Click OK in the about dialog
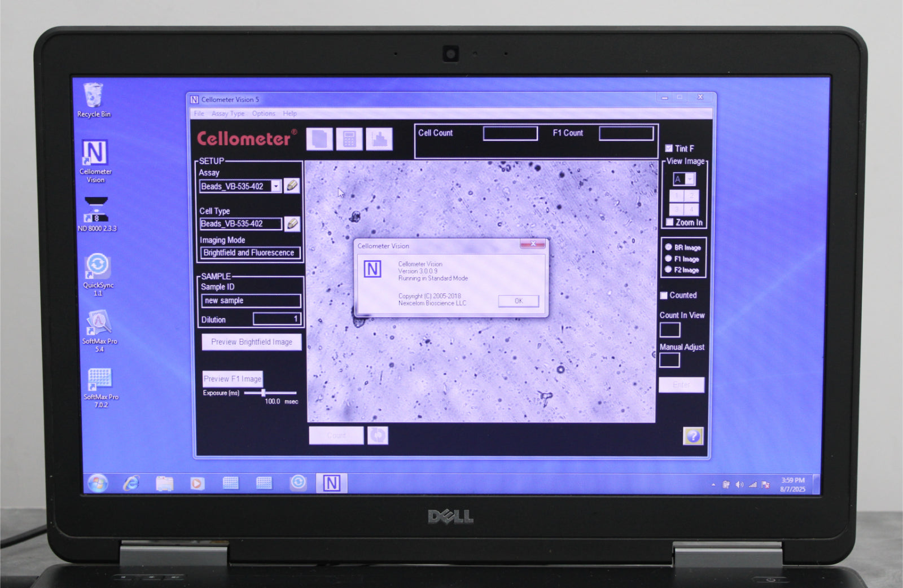903x588 pixels. coord(519,301)
